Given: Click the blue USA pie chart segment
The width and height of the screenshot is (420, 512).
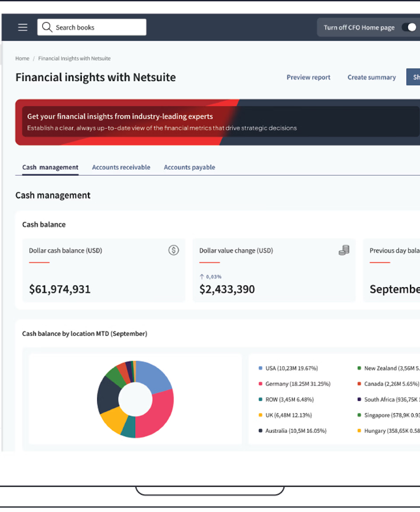Looking at the screenshot, I should click(152, 376).
